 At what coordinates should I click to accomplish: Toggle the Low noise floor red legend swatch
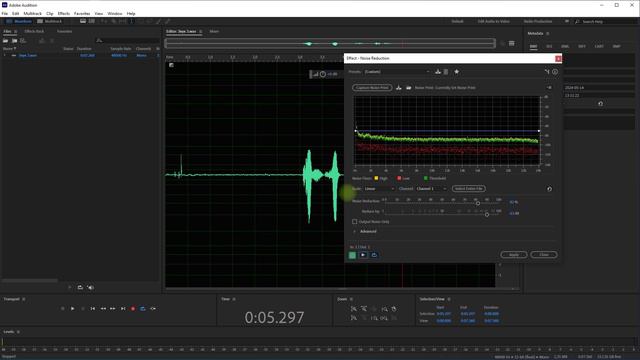[399, 178]
